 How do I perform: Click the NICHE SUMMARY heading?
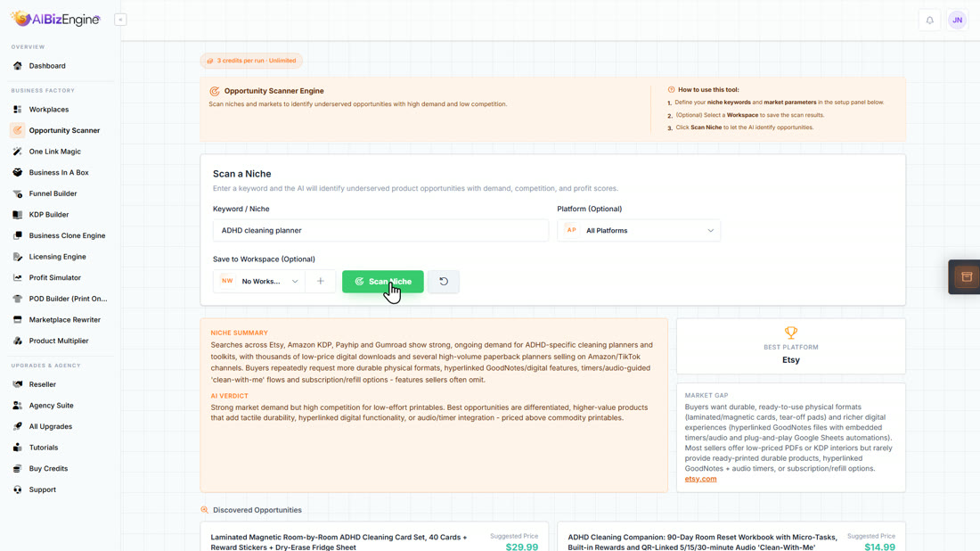pyautogui.click(x=240, y=333)
